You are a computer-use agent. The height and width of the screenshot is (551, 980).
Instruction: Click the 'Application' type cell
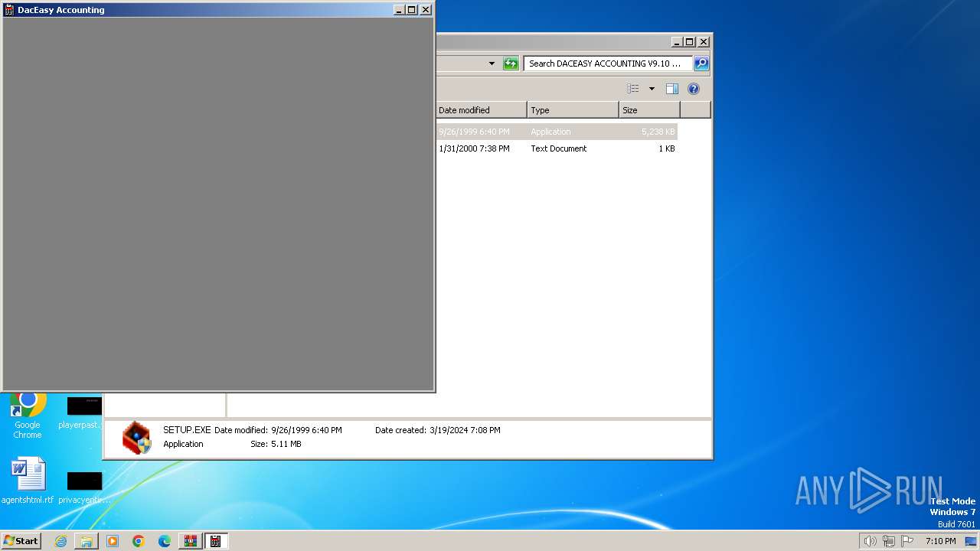[550, 132]
